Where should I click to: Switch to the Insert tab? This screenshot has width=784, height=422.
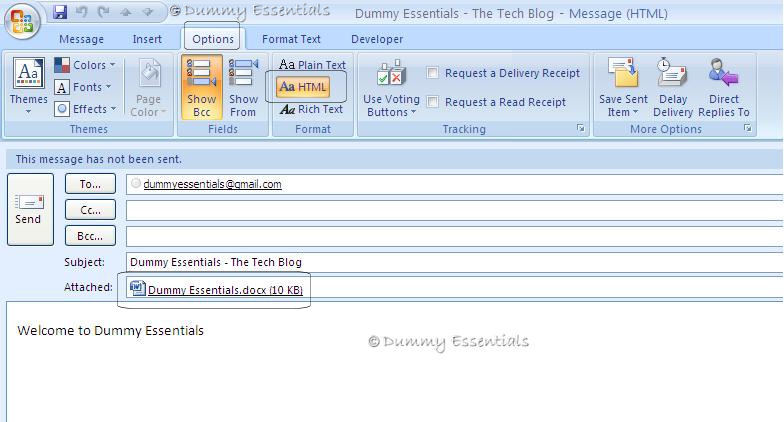(147, 39)
